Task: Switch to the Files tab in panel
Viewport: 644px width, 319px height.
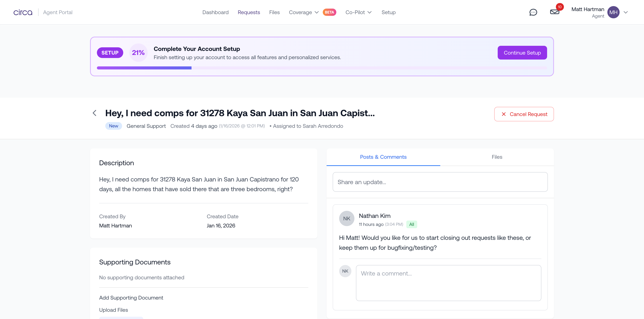Action: 497,157
